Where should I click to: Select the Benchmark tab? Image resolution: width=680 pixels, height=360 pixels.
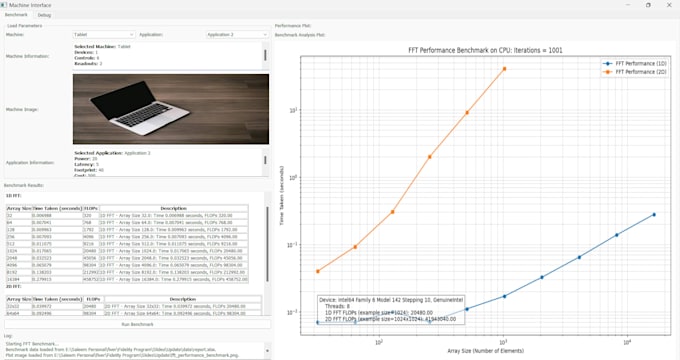coord(16,15)
